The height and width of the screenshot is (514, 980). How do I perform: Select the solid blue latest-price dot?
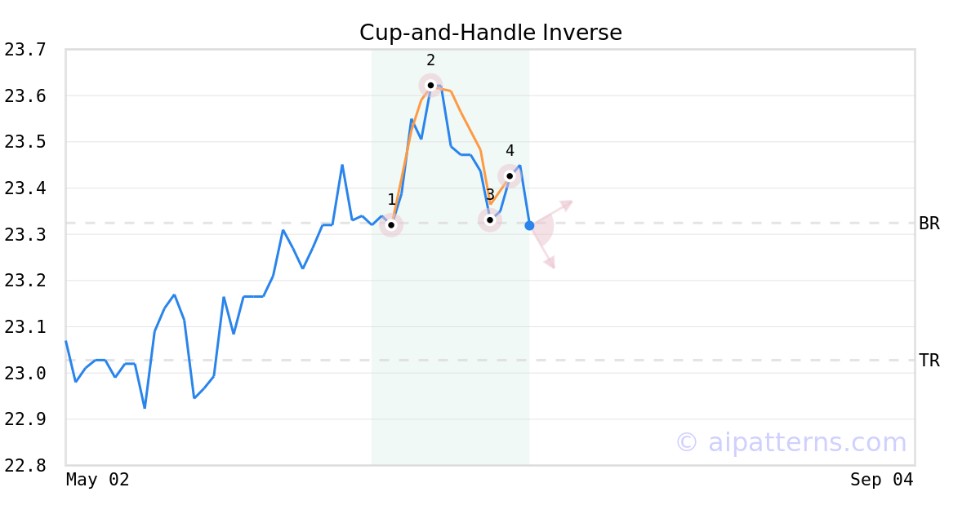529,225
